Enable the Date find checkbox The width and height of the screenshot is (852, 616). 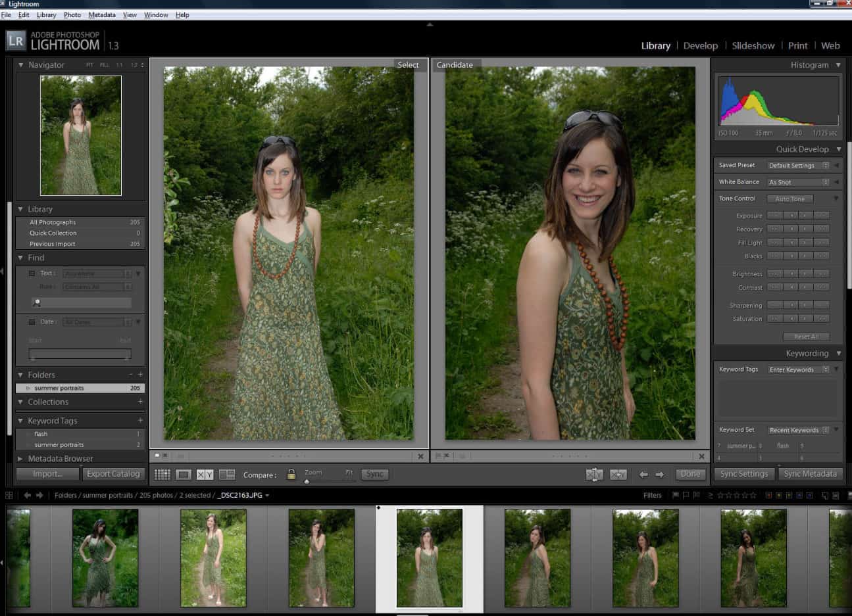click(32, 322)
